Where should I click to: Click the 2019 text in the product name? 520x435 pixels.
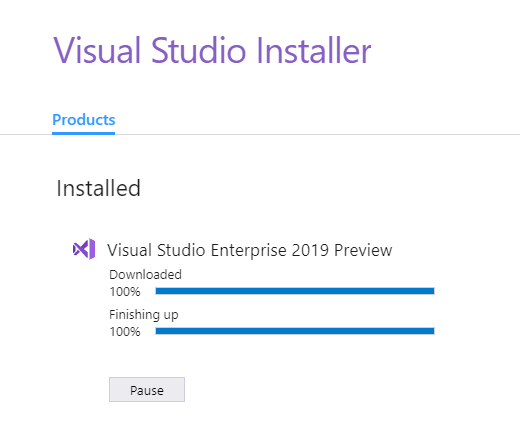coord(310,250)
